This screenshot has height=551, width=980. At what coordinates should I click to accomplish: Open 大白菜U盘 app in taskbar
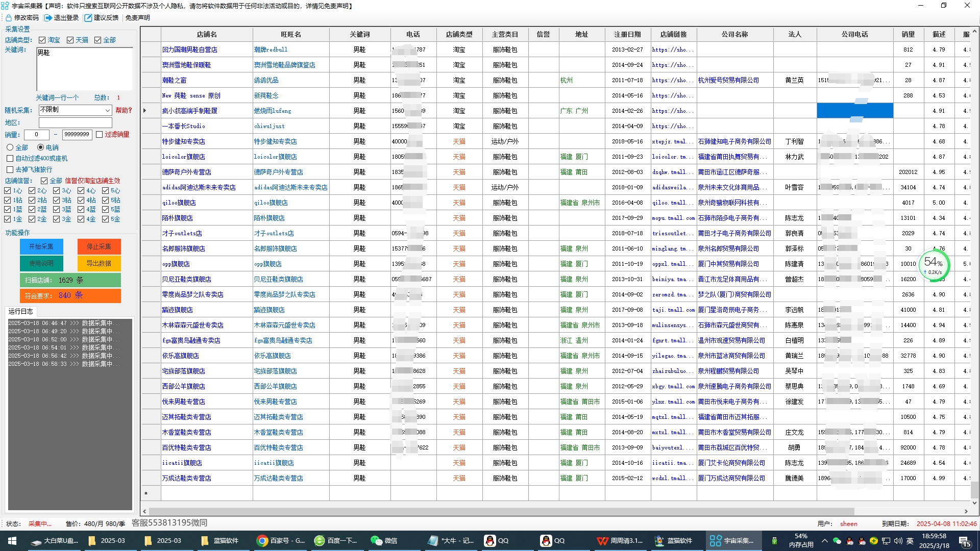point(55,541)
